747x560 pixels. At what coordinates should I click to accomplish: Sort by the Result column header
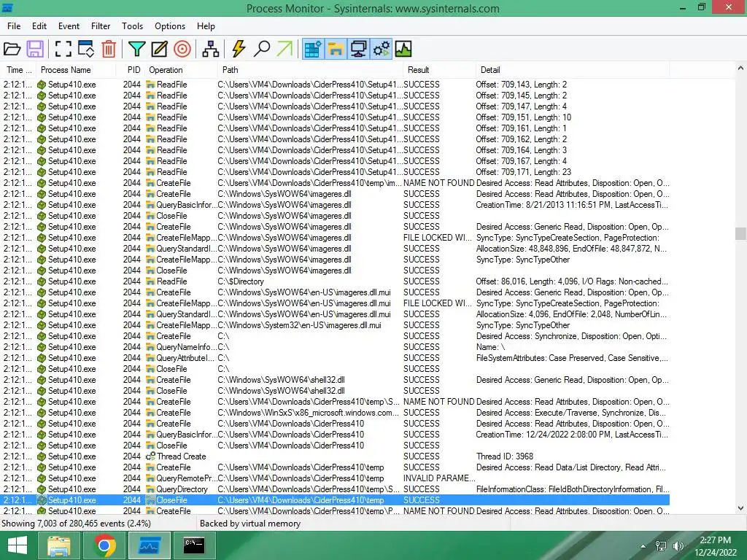438,70
